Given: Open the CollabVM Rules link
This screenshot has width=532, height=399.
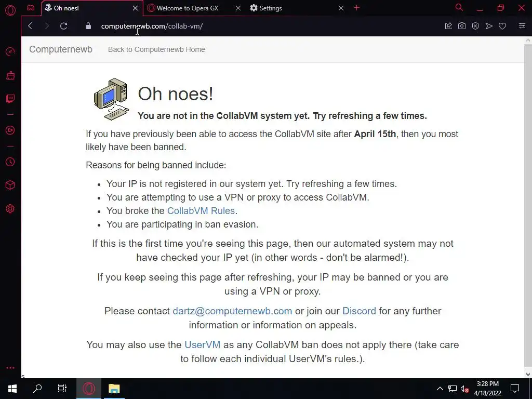Looking at the screenshot, I should pos(201,211).
